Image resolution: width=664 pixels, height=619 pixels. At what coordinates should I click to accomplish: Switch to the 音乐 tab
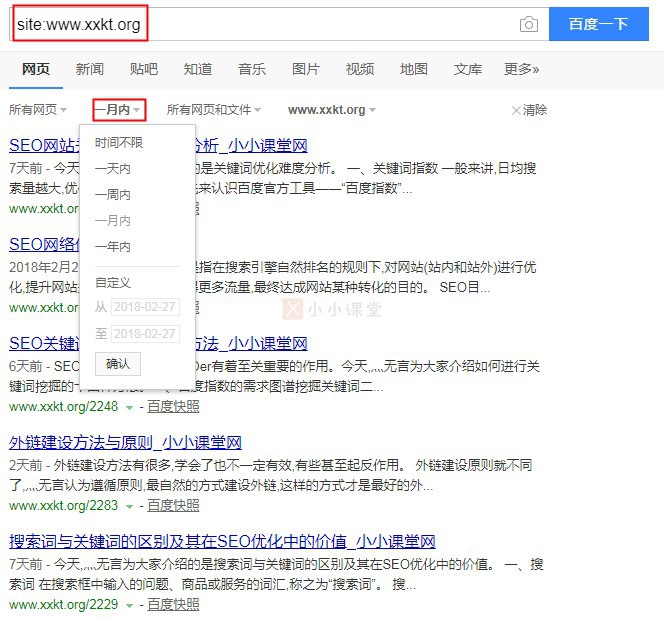pos(252,69)
